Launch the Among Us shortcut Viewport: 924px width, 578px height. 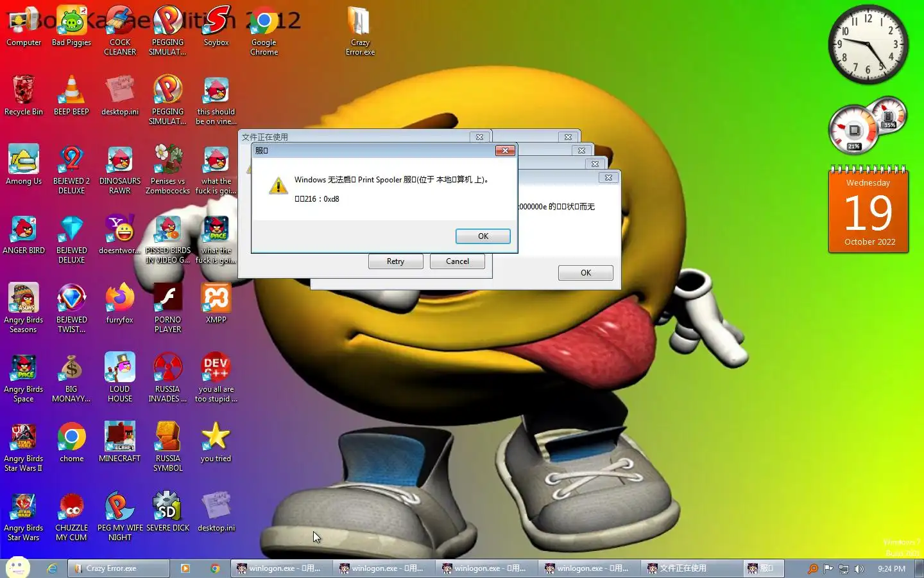click(24, 166)
